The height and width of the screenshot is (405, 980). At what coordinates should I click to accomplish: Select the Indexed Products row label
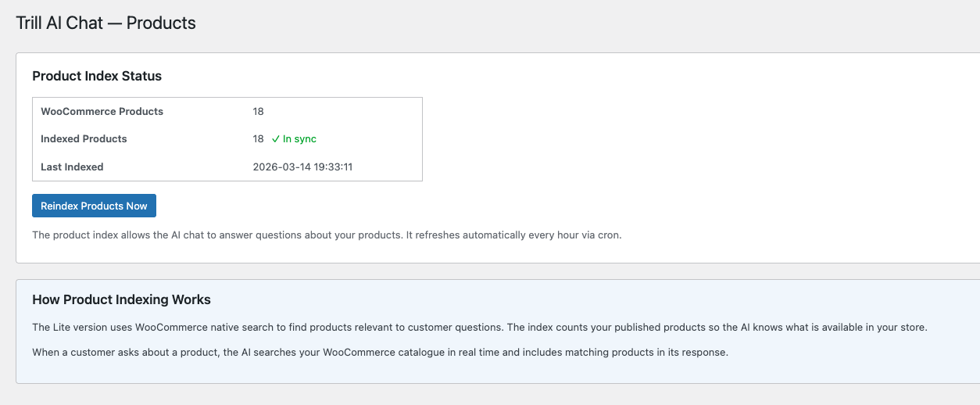pyautogui.click(x=84, y=138)
